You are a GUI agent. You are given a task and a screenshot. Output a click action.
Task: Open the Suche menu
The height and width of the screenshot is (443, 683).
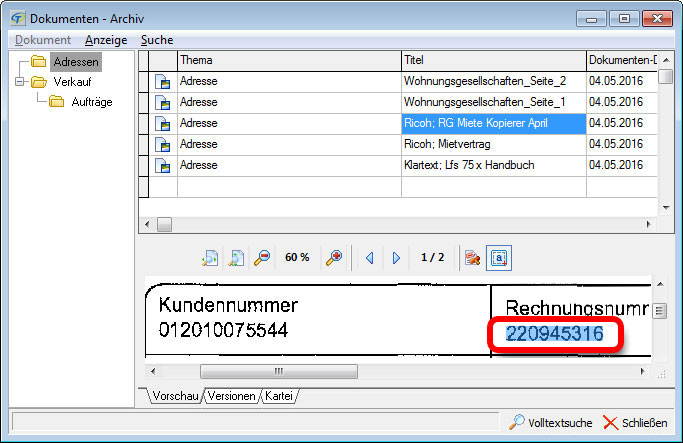click(157, 40)
